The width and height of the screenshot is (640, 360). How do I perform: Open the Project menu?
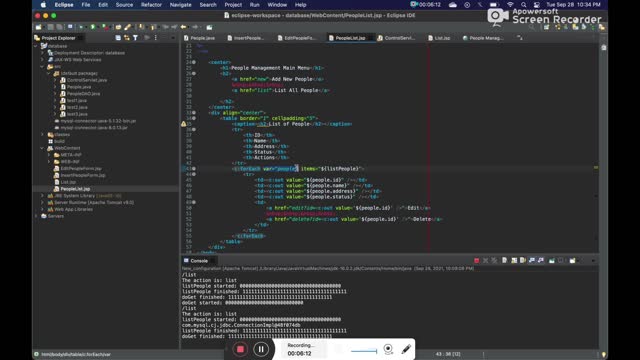(233, 5)
